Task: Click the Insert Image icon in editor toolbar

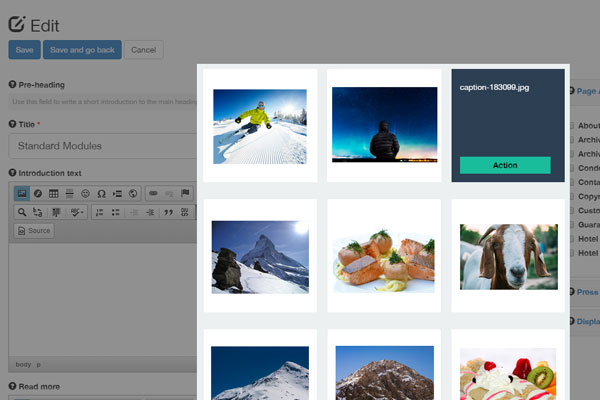Action: [x=21, y=193]
